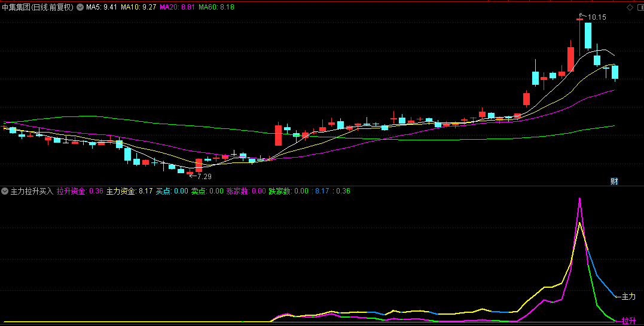Image resolution: width=644 pixels, height=326 pixels.
Task: Click the green : 0.36 unnamed output value
Action: 341,191
